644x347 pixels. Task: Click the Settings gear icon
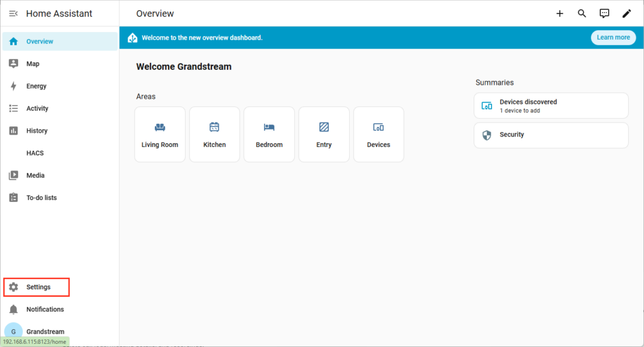point(14,287)
